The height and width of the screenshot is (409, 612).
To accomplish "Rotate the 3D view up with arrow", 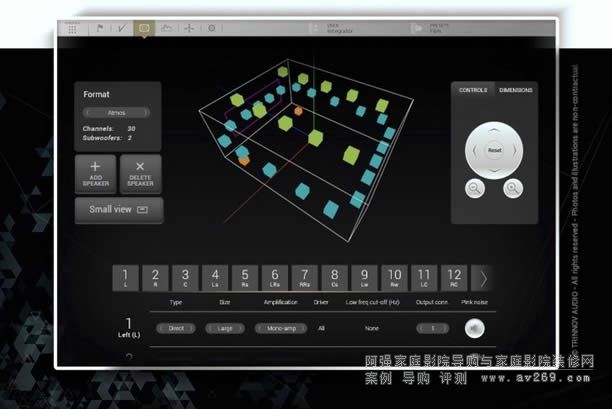I will point(494,130).
